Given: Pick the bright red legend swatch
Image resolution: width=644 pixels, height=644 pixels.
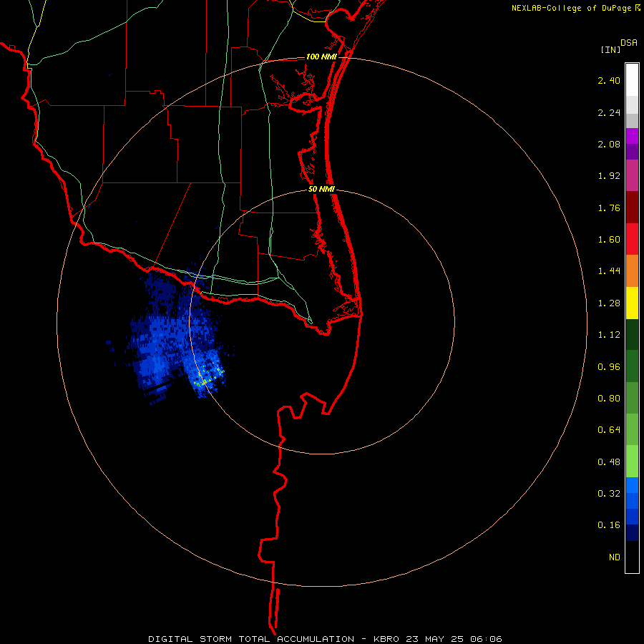Looking at the screenshot, I should (x=632, y=240).
